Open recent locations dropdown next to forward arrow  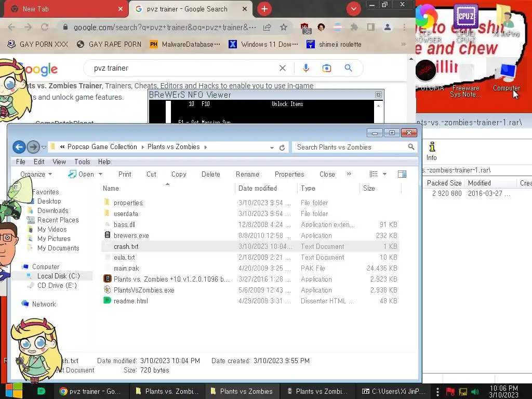click(44, 147)
